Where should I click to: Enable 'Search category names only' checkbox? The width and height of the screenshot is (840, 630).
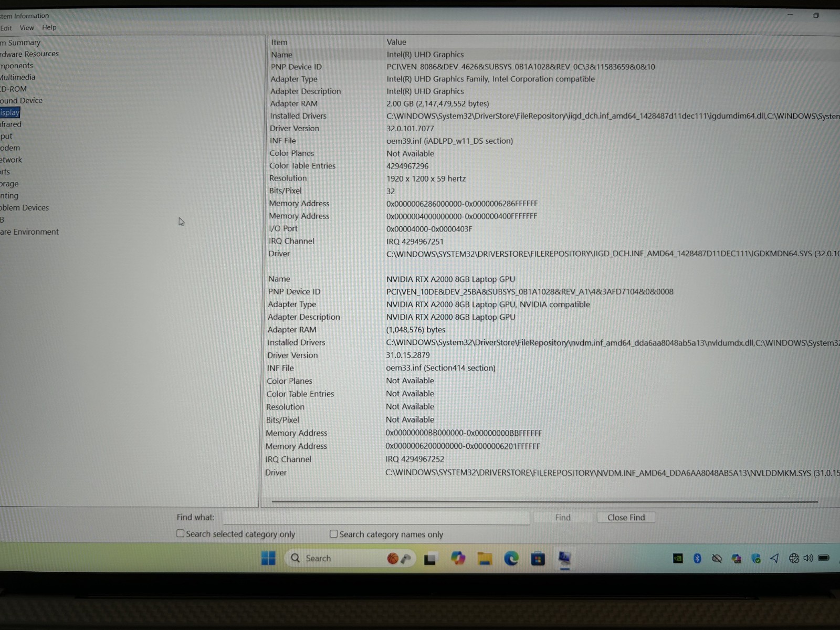pos(333,534)
